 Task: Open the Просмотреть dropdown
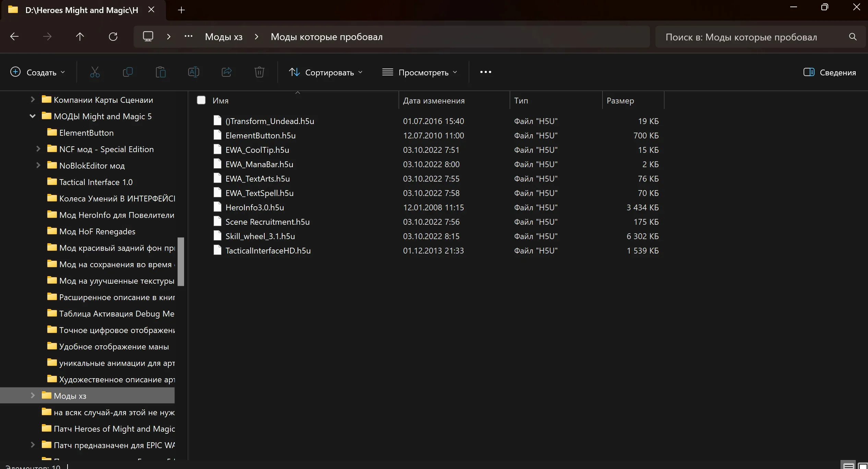click(420, 72)
